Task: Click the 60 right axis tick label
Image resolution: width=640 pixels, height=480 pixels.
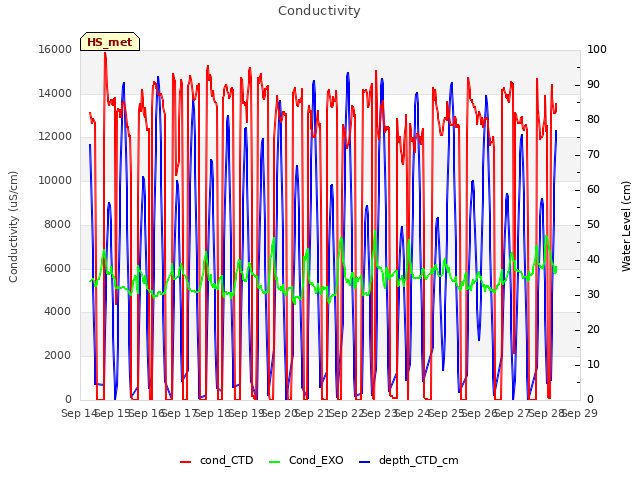Action: pyautogui.click(x=593, y=189)
